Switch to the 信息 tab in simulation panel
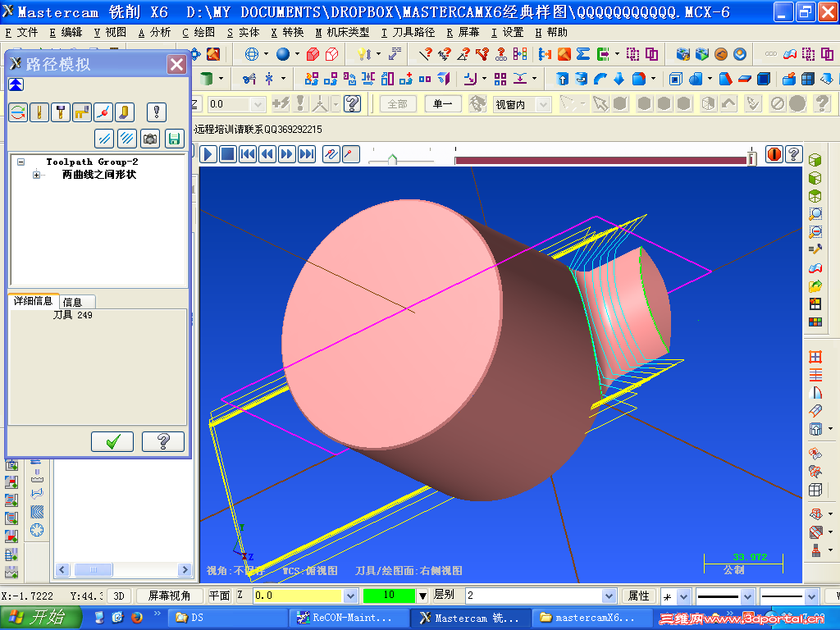 pyautogui.click(x=76, y=301)
